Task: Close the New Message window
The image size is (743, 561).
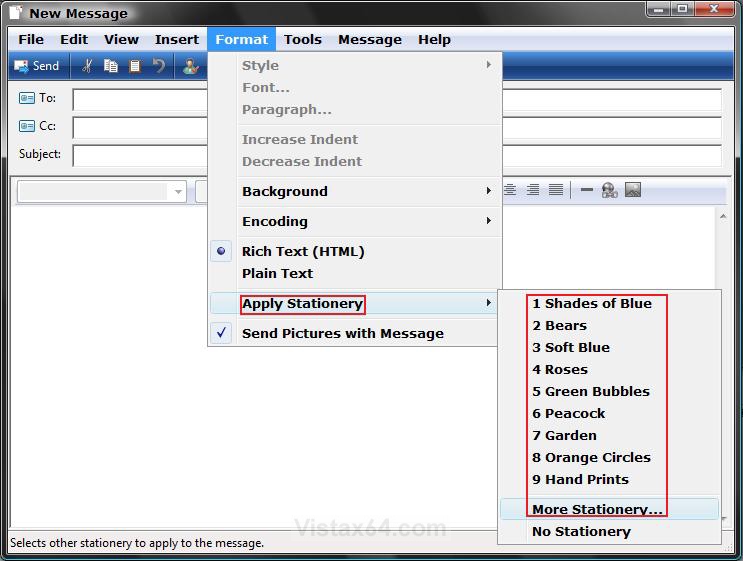Action: (715, 9)
